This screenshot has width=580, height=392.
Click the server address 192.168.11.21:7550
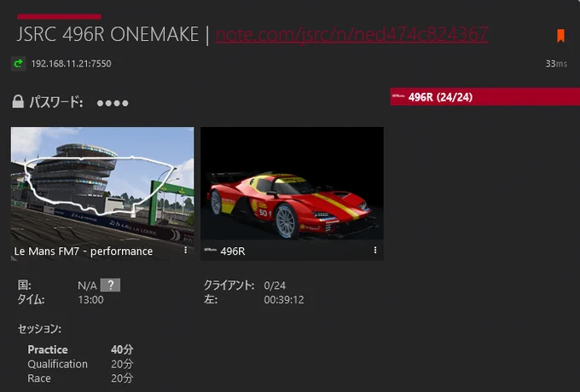tap(71, 64)
